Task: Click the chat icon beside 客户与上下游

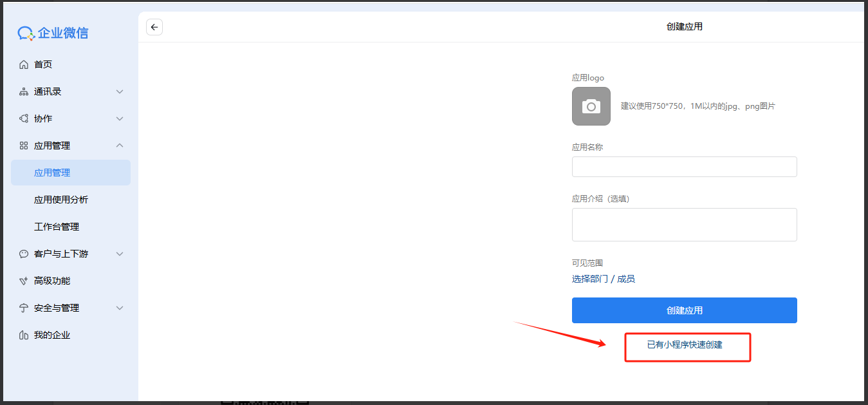Action: point(24,254)
